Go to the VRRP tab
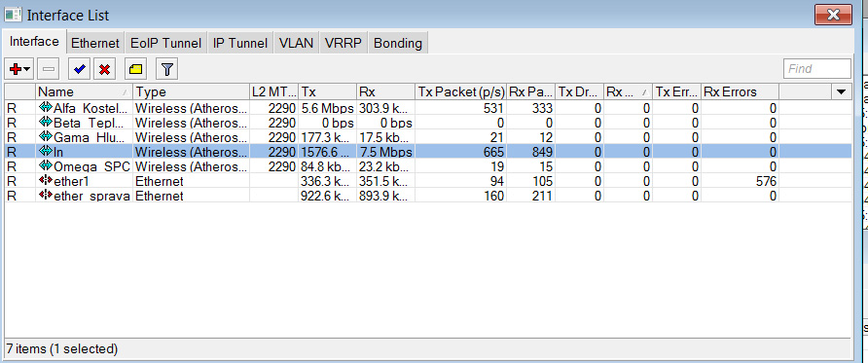The image size is (868, 363). click(344, 43)
